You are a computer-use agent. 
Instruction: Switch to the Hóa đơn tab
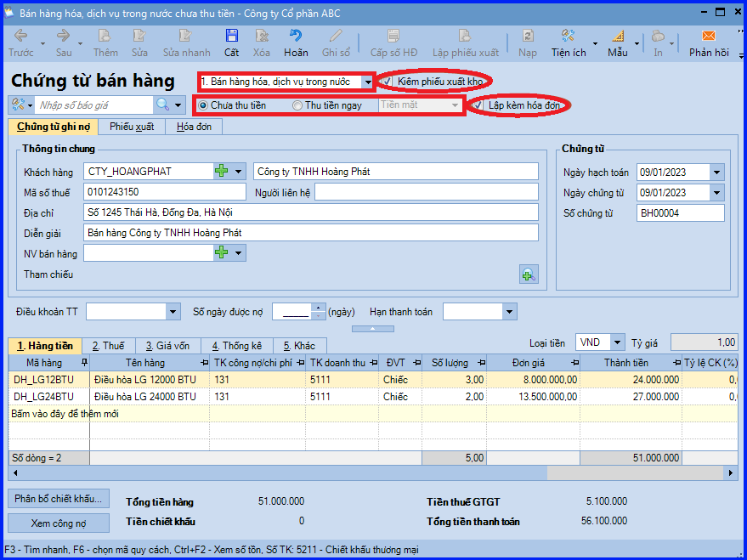click(194, 127)
